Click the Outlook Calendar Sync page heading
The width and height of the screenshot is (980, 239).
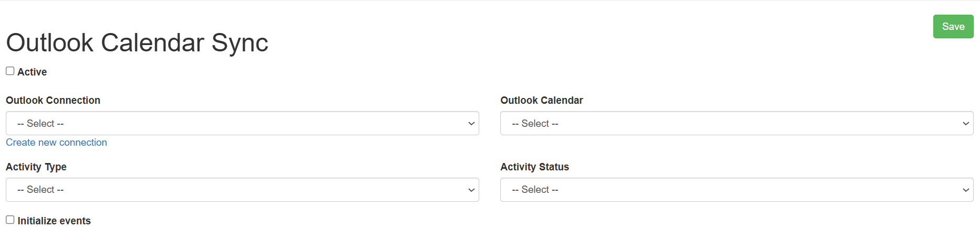click(x=137, y=43)
